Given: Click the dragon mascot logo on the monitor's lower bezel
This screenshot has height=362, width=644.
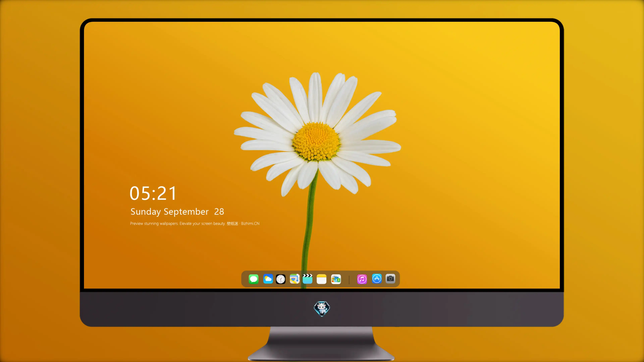Looking at the screenshot, I should pyautogui.click(x=322, y=309).
